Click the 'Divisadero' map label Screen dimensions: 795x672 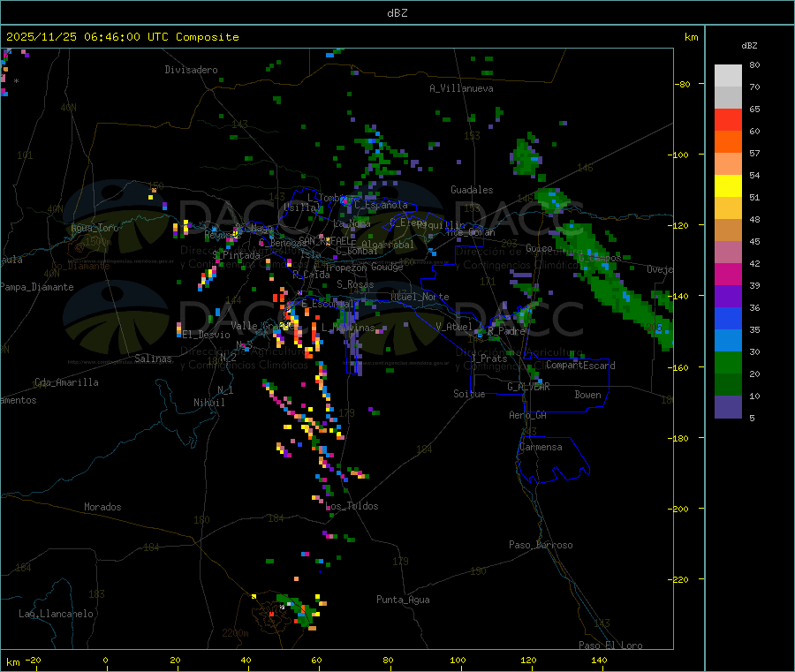pyautogui.click(x=191, y=70)
